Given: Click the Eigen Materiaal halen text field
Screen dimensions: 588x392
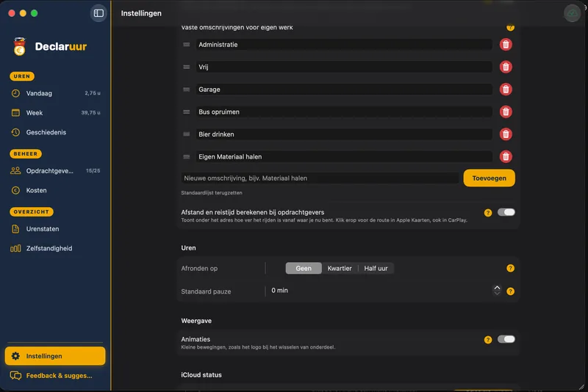Looking at the screenshot, I should pos(344,156).
